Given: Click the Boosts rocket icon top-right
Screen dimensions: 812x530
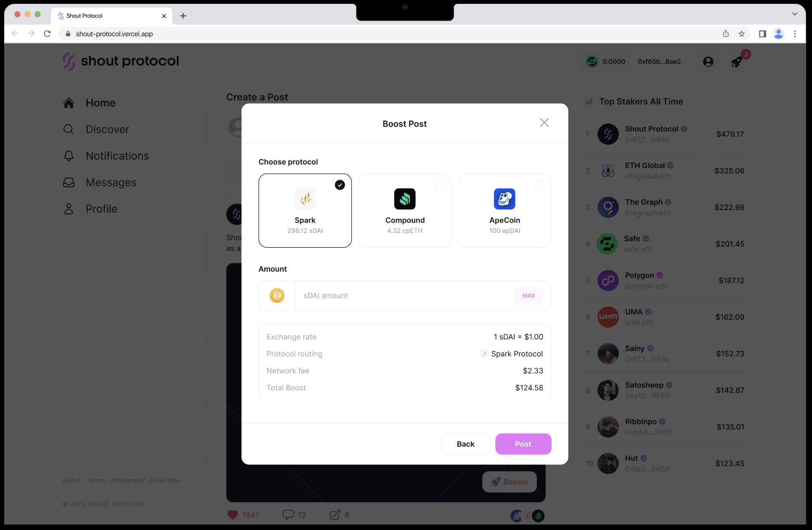Looking at the screenshot, I should point(737,61).
